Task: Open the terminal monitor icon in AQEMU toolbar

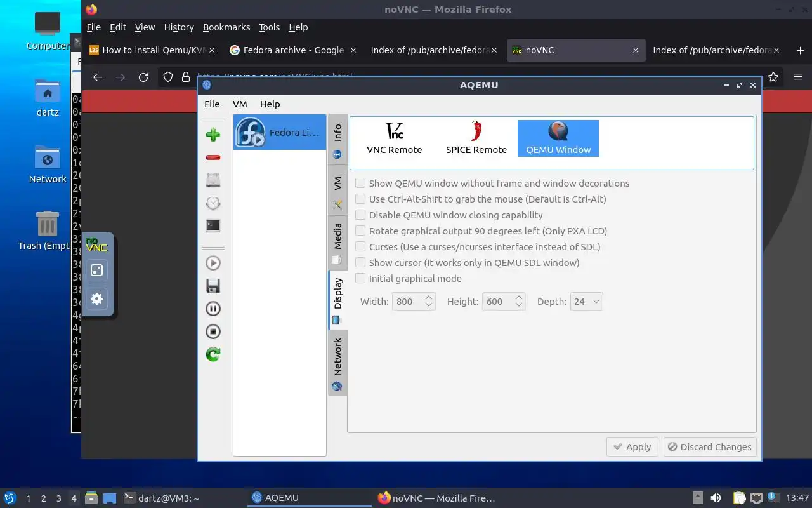Action: (213, 226)
